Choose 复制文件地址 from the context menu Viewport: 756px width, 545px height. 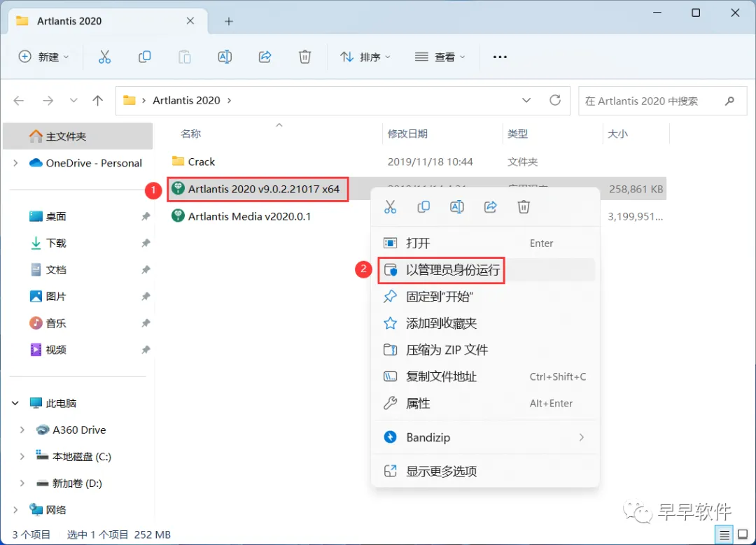click(486, 376)
